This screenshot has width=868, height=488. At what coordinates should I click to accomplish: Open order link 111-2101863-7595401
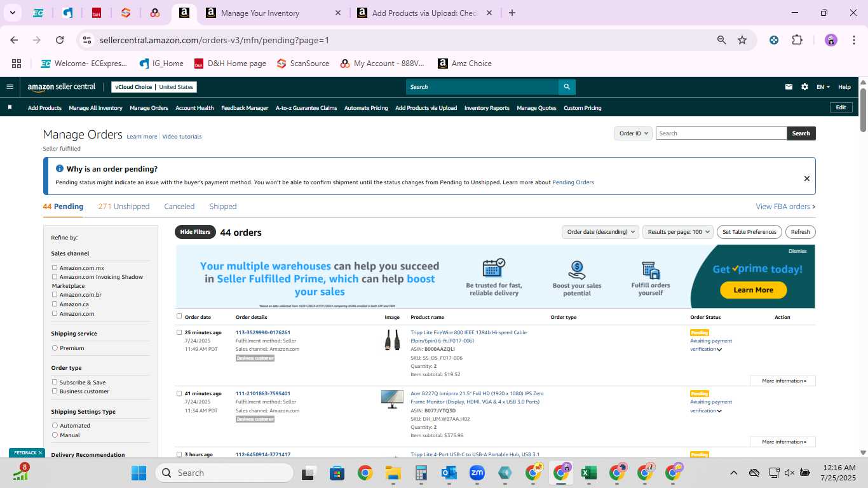click(262, 393)
